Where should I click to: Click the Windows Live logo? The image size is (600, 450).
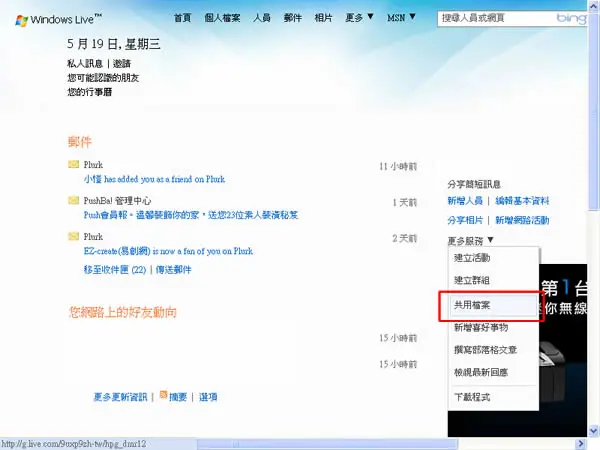coord(59,20)
